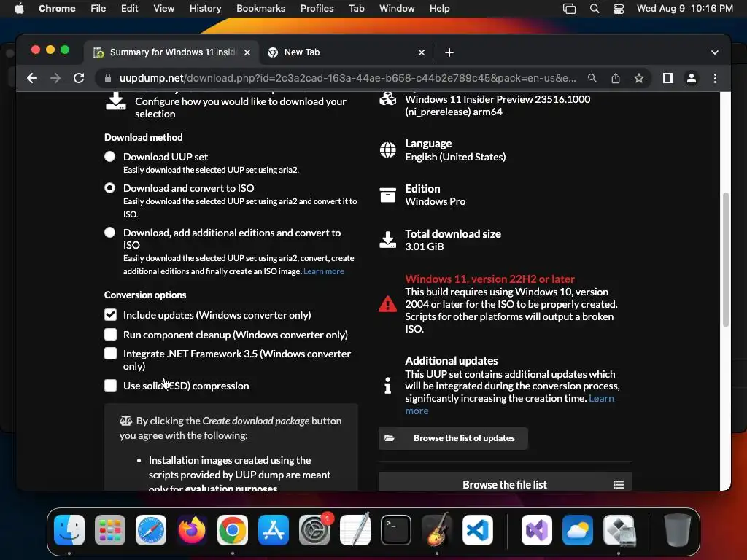Open Chrome's three-dot menu
747x560 pixels.
click(x=715, y=78)
